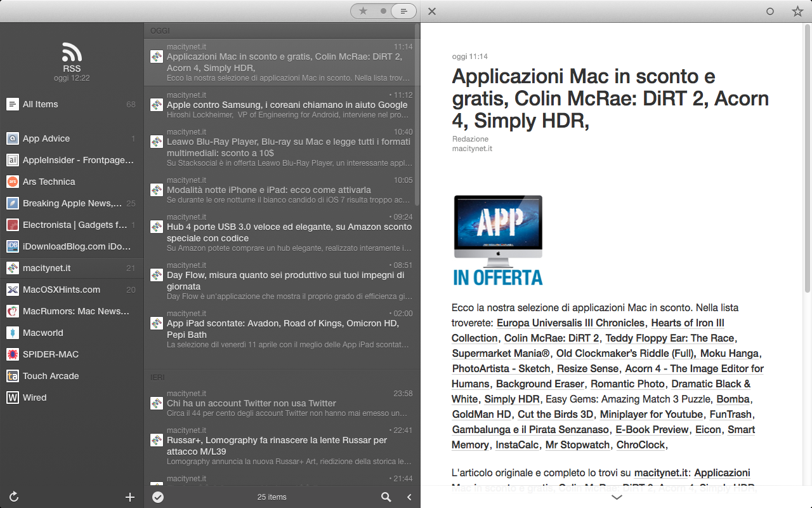Open the Mr Stopwatch link
This screenshot has width=812, height=508.
click(x=577, y=444)
